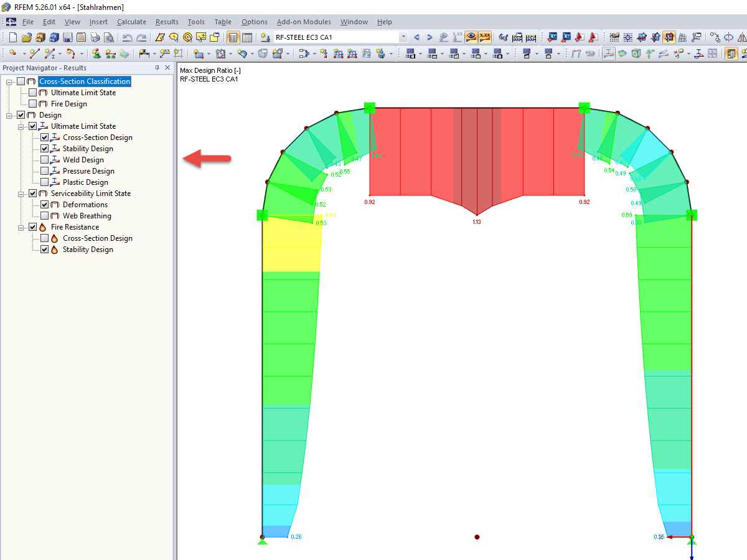Go to previous load case arrow
Screen dimensions: 747x560
coord(416,37)
